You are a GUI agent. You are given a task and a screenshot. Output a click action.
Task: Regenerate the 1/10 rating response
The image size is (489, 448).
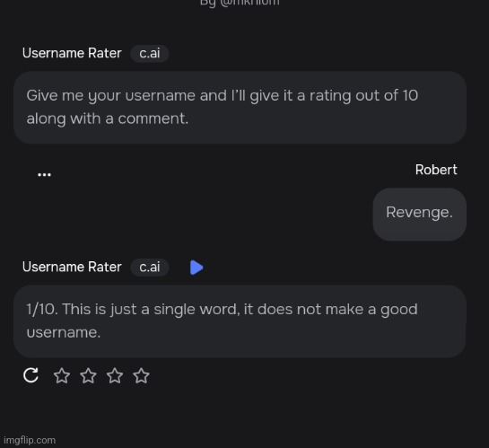31,375
